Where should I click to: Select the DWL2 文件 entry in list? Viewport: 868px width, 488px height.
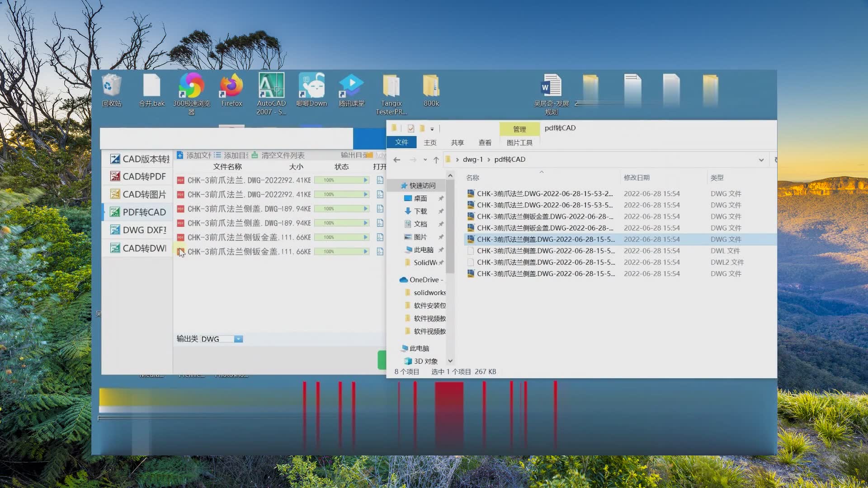(546, 263)
